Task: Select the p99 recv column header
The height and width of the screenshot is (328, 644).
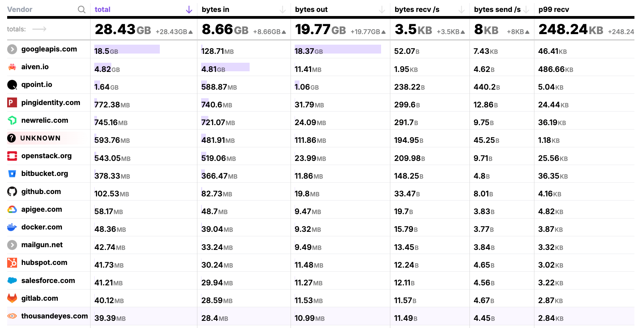Action: (x=554, y=10)
